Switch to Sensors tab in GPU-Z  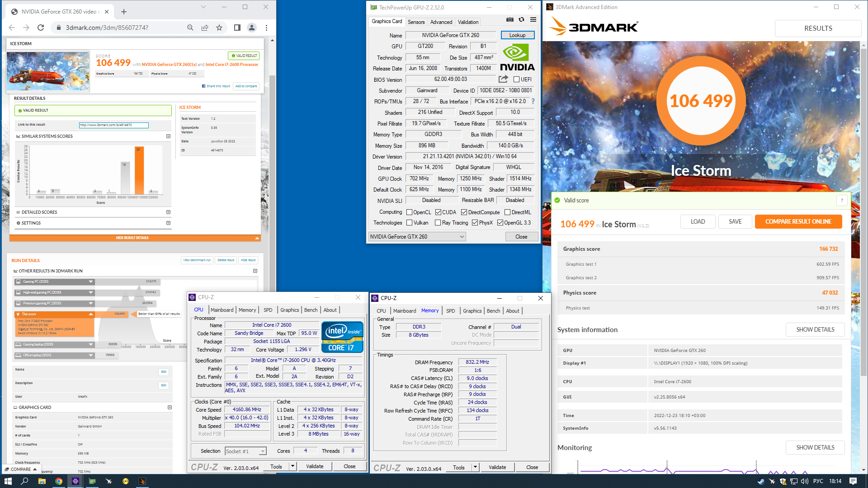[x=416, y=22]
